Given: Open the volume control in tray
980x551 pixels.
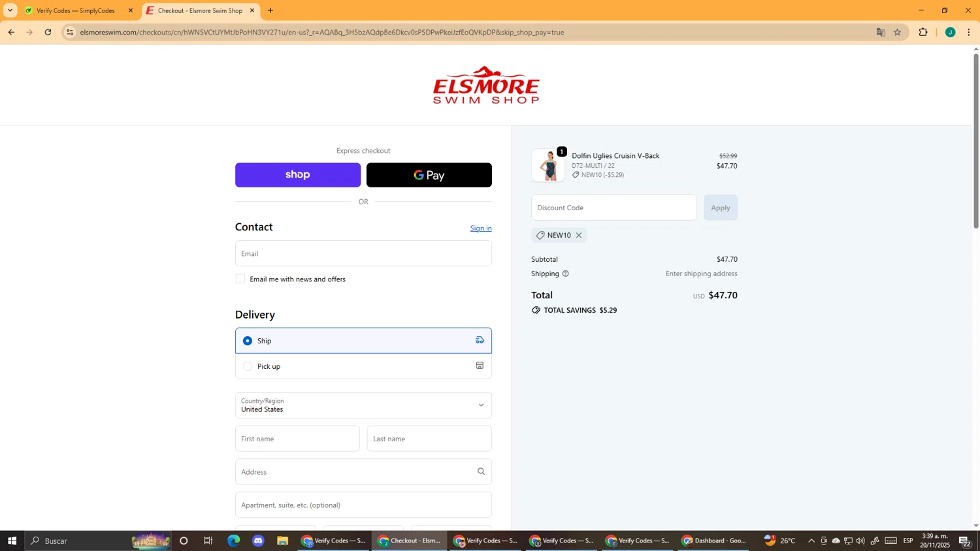Looking at the screenshot, I should [x=860, y=541].
